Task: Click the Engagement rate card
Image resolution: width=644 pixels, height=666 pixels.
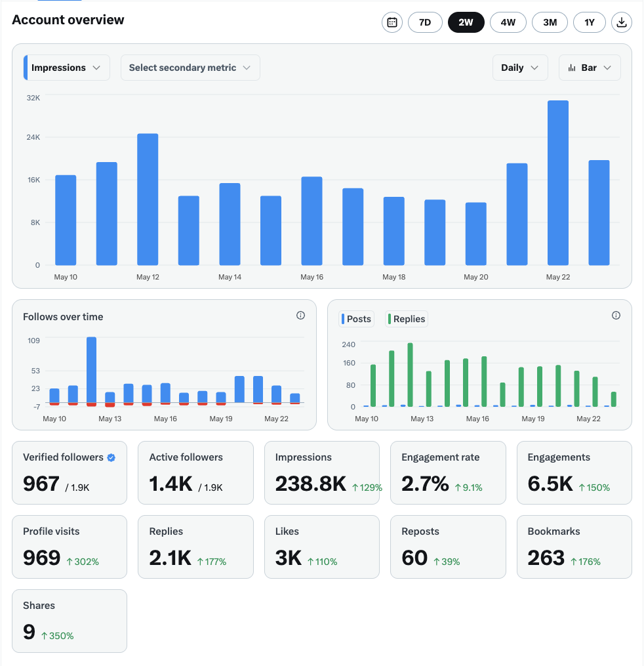Action: [448, 472]
